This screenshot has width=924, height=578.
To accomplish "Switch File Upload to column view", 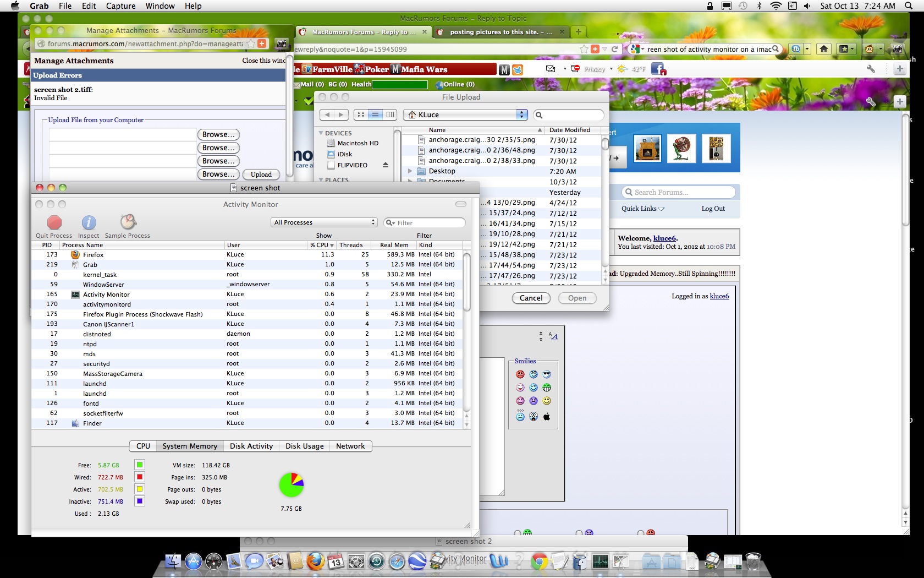I will pos(390,114).
